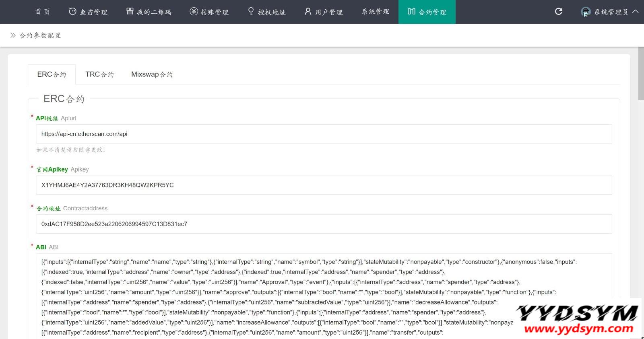Click the vertical page scrollbar thumb
644x339 pixels.
pos(641,73)
